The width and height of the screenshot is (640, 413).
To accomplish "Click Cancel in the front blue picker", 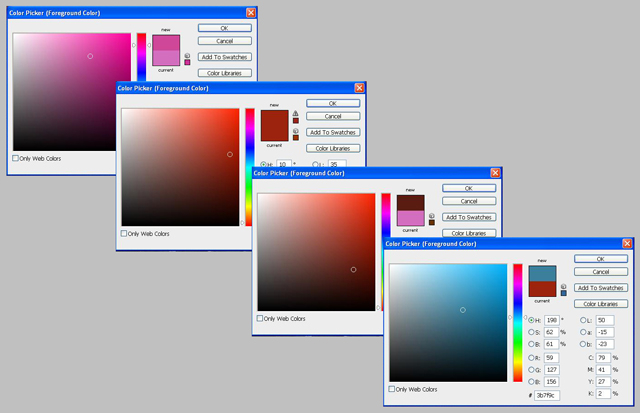I will [x=601, y=272].
